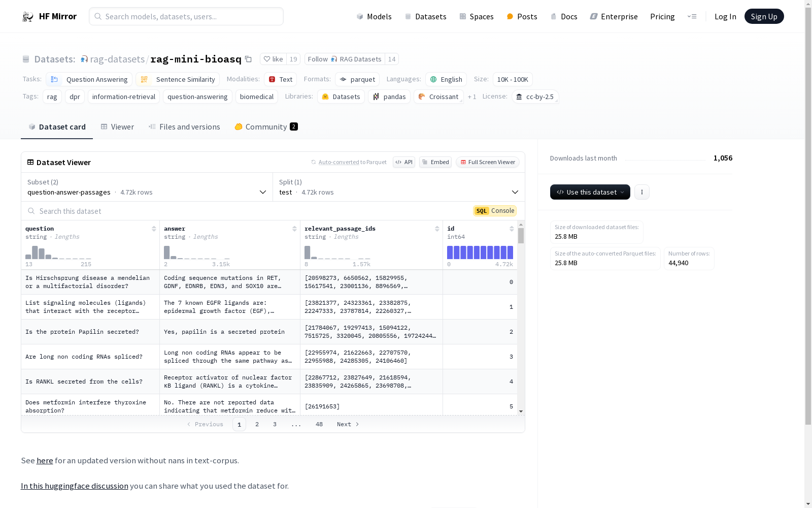The width and height of the screenshot is (812, 508).
Task: Select the Question Answering task tag
Action: 89,79
